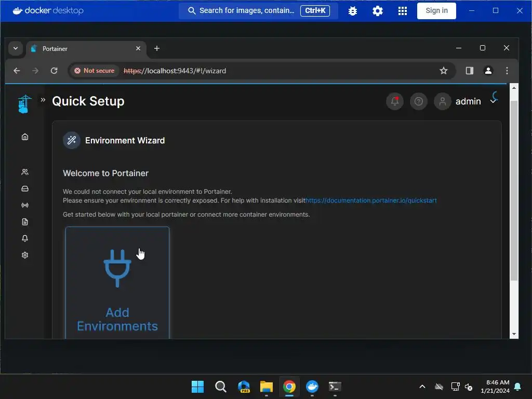Viewport: 532px width, 399px height.
Task: Open Docker Desktop settings gear
Action: 378,11
